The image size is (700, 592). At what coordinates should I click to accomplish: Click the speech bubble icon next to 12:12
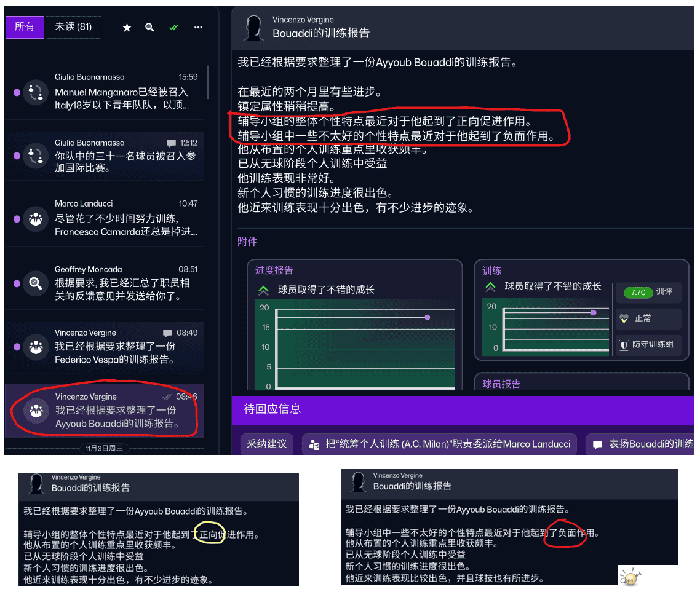pos(171,143)
